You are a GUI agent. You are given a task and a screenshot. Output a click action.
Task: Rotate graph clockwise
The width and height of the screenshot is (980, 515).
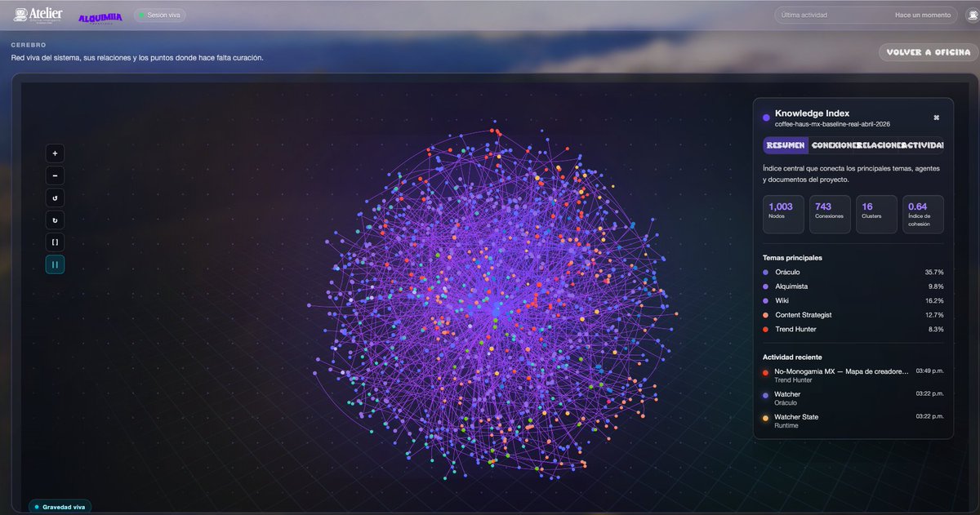(x=55, y=220)
